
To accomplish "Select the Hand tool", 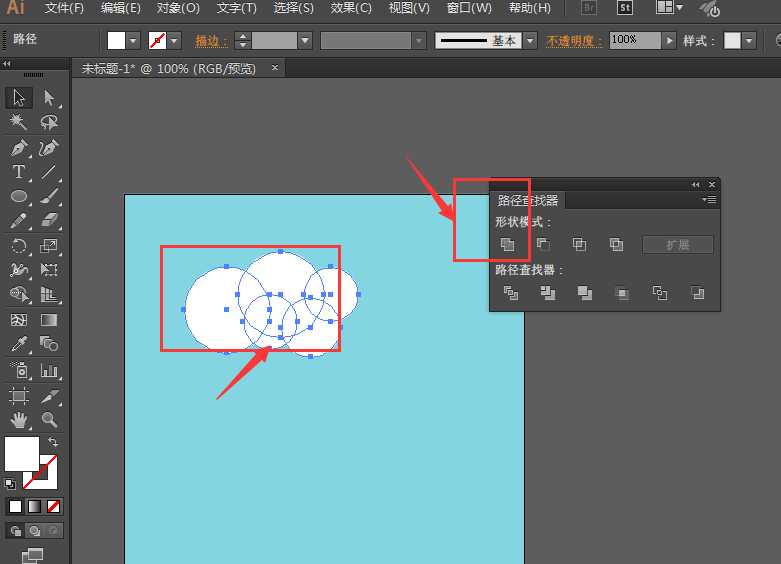I will pos(19,420).
